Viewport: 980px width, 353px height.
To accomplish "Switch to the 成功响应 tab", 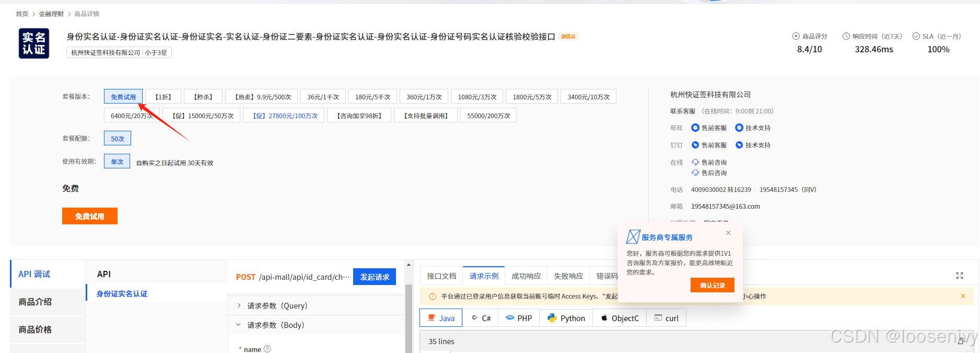I will [x=526, y=276].
